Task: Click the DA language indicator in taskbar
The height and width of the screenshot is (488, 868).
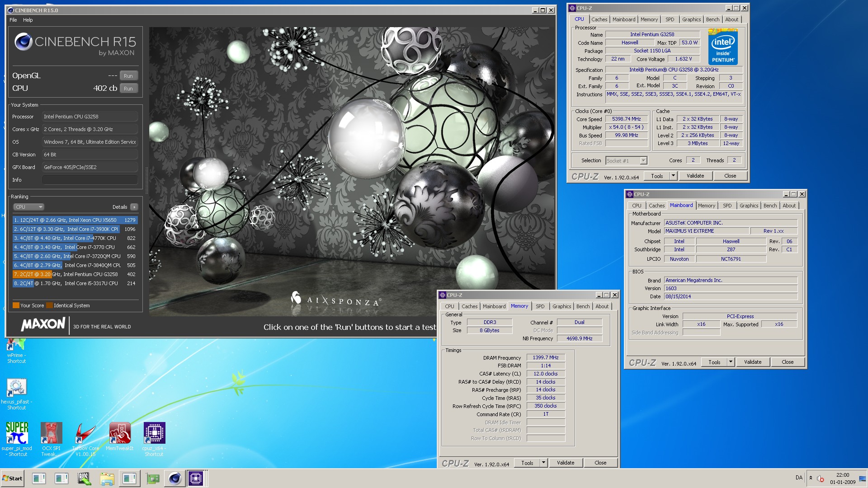Action: click(799, 478)
